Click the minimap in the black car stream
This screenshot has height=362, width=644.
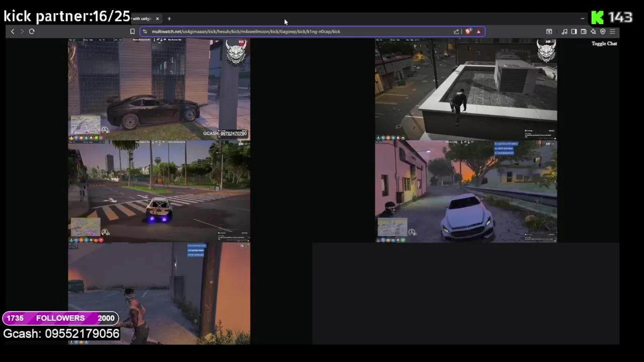click(x=86, y=125)
